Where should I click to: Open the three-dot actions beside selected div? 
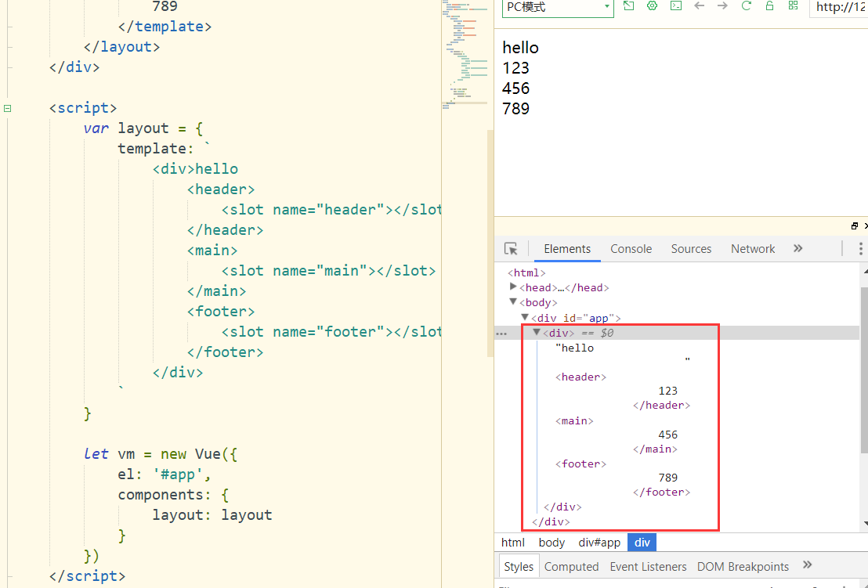pos(501,334)
